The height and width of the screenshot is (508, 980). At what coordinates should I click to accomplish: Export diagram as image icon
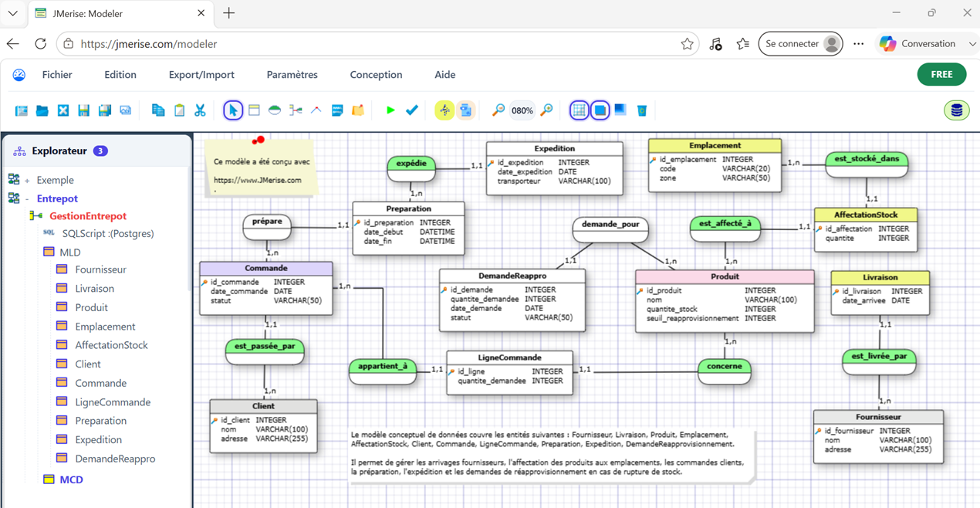pyautogui.click(x=126, y=110)
